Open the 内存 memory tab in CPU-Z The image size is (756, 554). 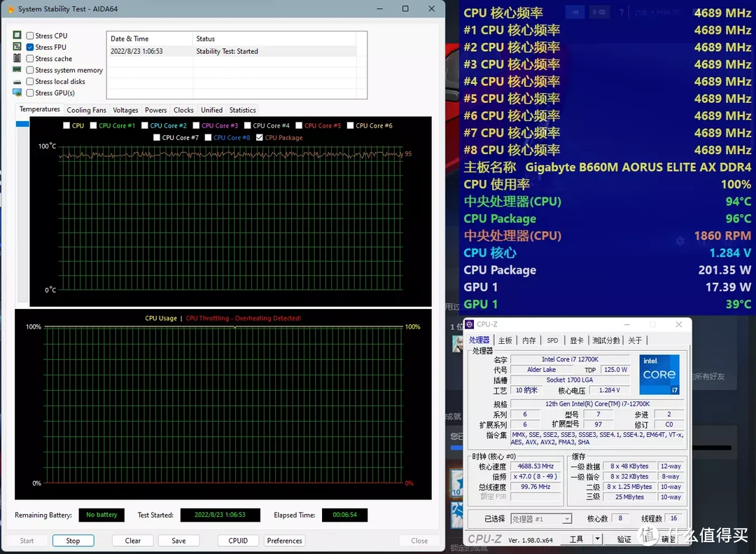528,340
